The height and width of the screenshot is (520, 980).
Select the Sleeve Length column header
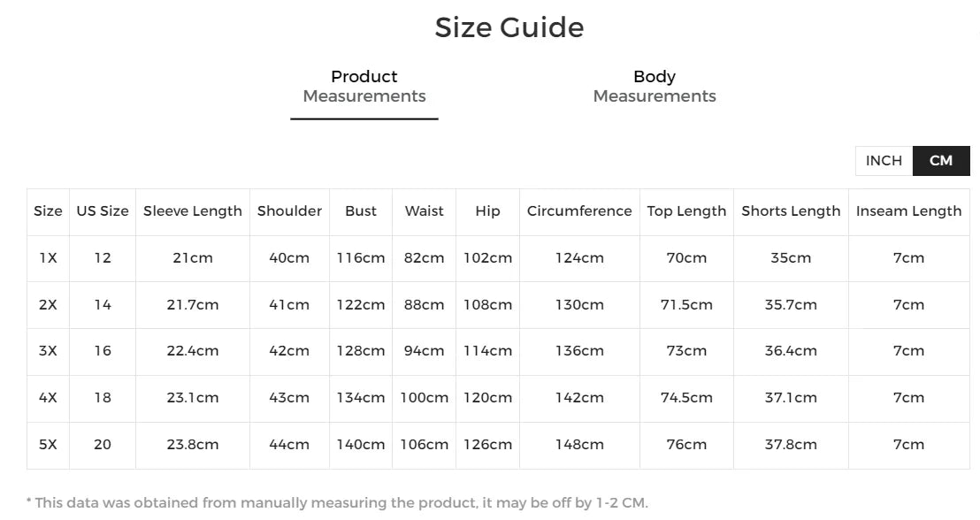coord(192,211)
